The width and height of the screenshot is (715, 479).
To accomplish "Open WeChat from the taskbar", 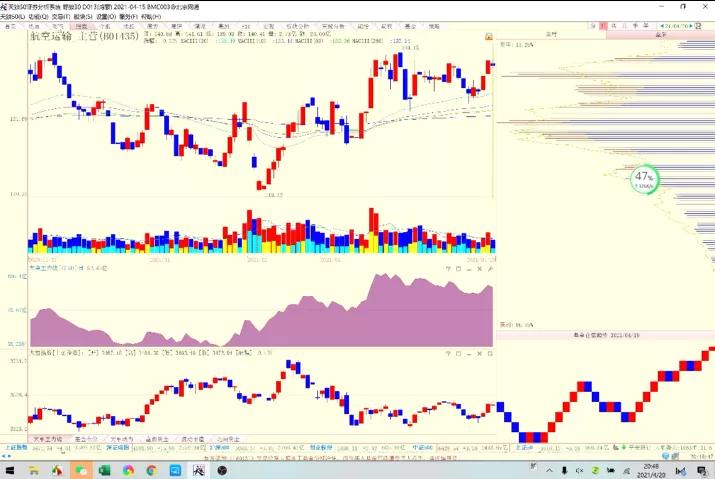I will pyautogui.click(x=81, y=470).
